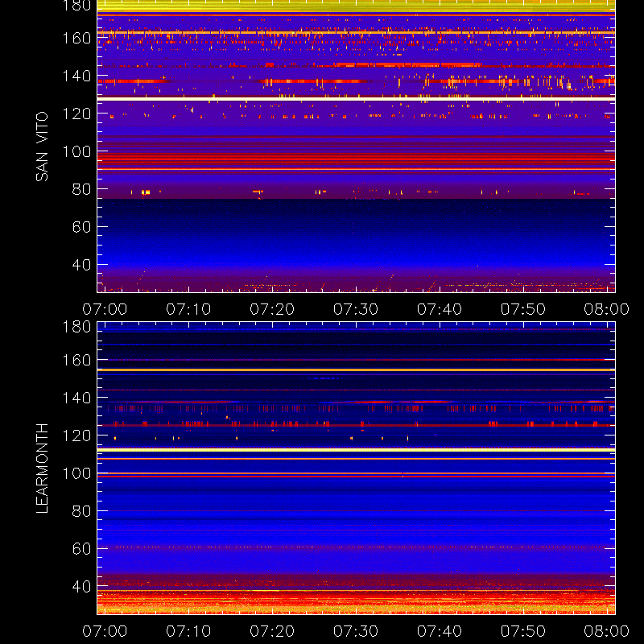644x644 pixels.
Task: Click the bright white band in San Vito spectrogram
Action: point(356,99)
